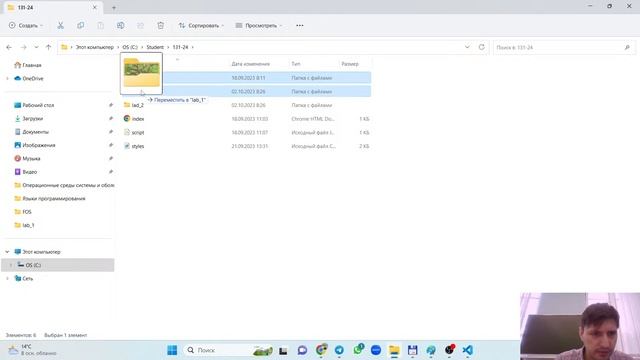Open Windows Start menu

172,350
